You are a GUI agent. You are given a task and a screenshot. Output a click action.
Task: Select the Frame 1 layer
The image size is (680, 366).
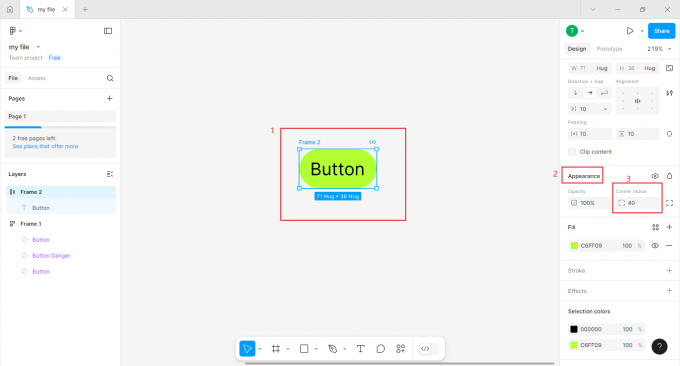point(61,224)
